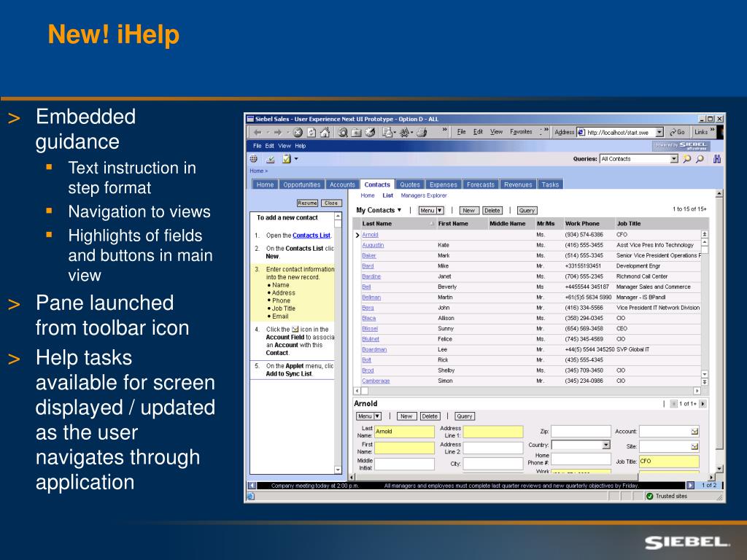
Task: Click the browser Forward arrow icon
Action: pyautogui.click(x=277, y=133)
